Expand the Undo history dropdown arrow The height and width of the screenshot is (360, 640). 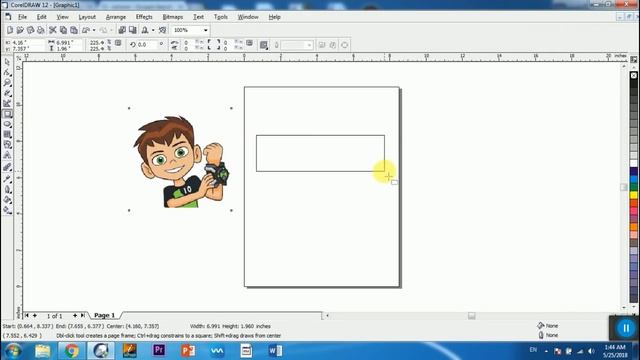[x=94, y=30]
